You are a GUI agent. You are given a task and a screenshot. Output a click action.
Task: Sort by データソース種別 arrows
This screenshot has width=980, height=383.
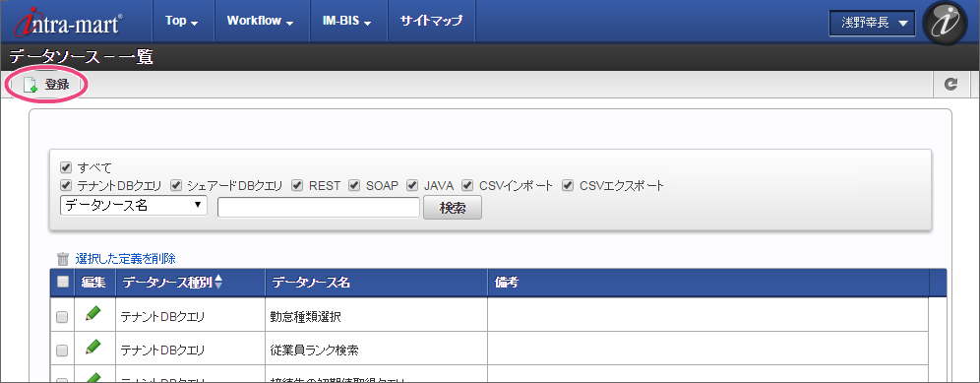(x=218, y=283)
